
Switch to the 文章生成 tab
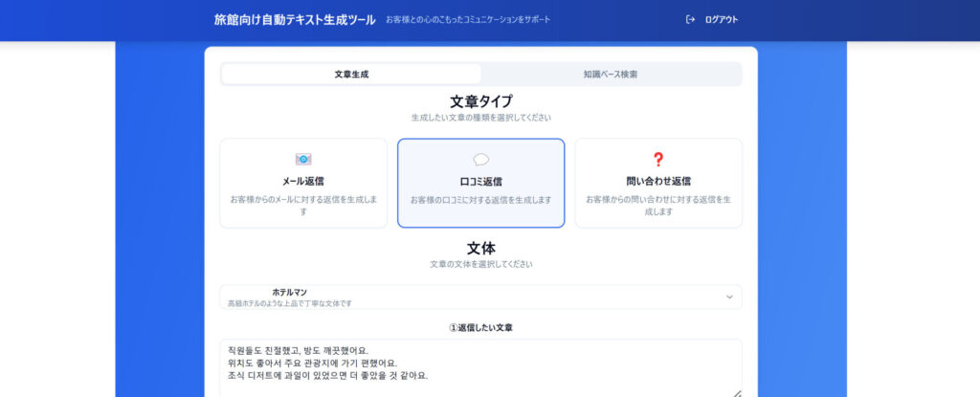351,74
